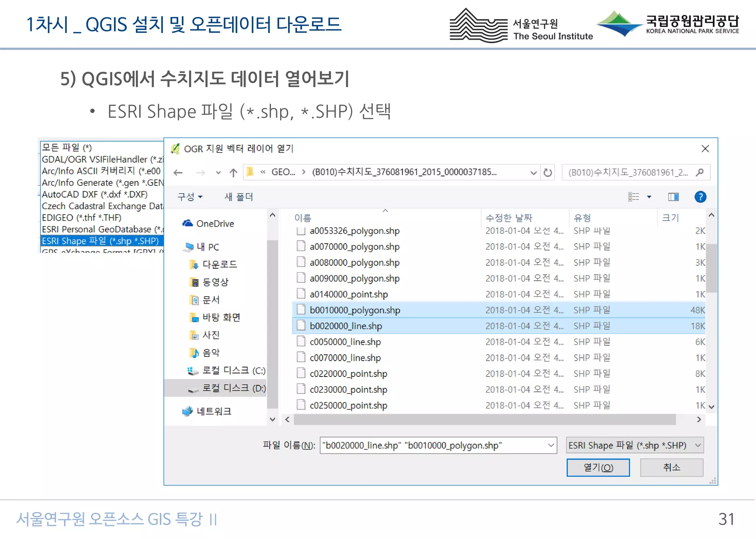Select file a0080000_polygon.shp

[499, 262]
